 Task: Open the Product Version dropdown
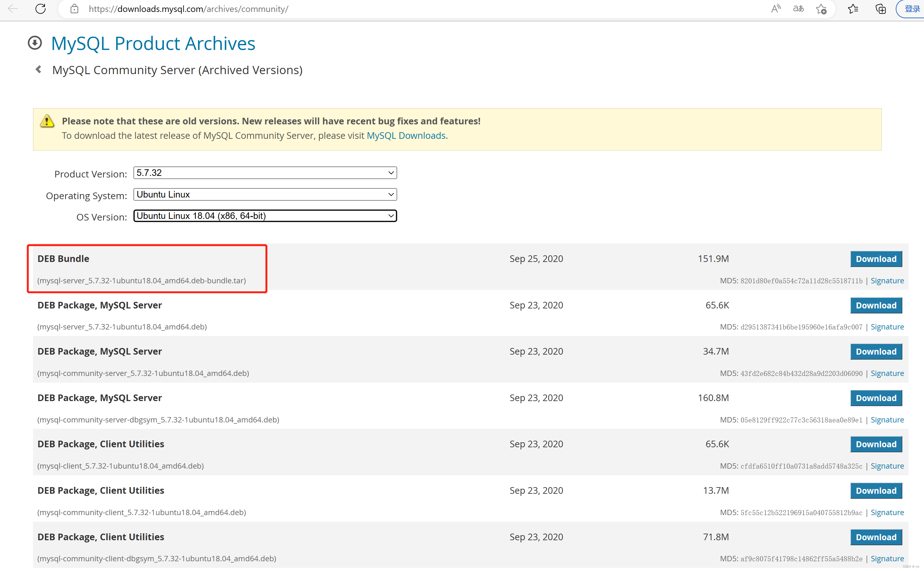[x=265, y=172]
